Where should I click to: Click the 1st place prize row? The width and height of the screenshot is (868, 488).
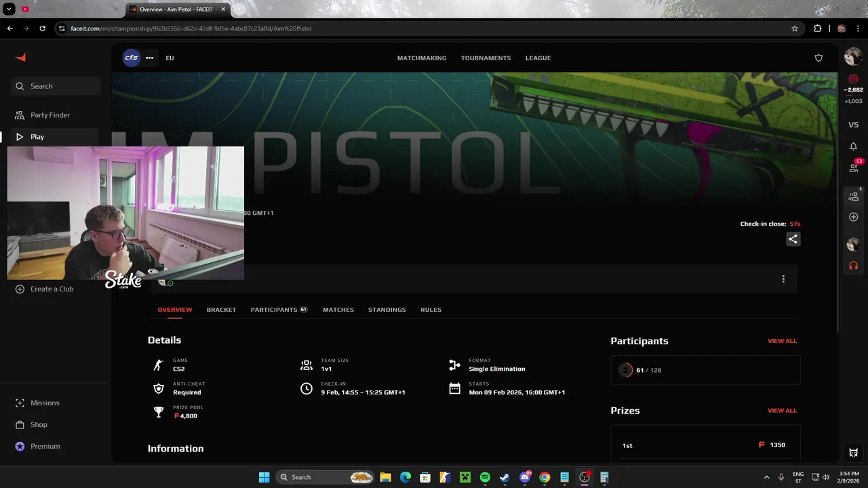[x=705, y=445]
